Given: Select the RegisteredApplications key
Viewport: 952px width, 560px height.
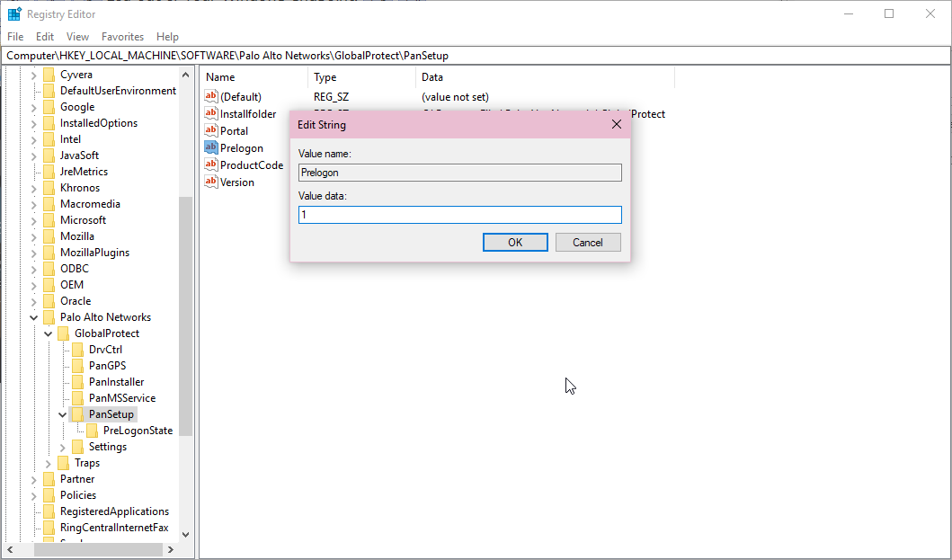Looking at the screenshot, I should pos(114,511).
